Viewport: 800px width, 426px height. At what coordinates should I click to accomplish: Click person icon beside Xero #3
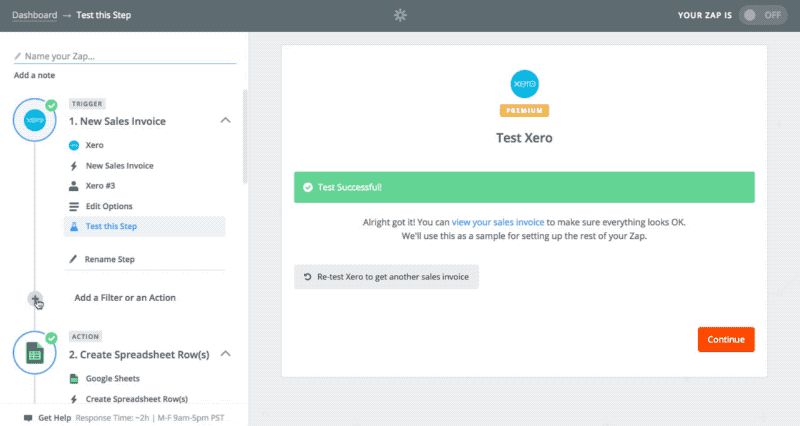click(74, 186)
